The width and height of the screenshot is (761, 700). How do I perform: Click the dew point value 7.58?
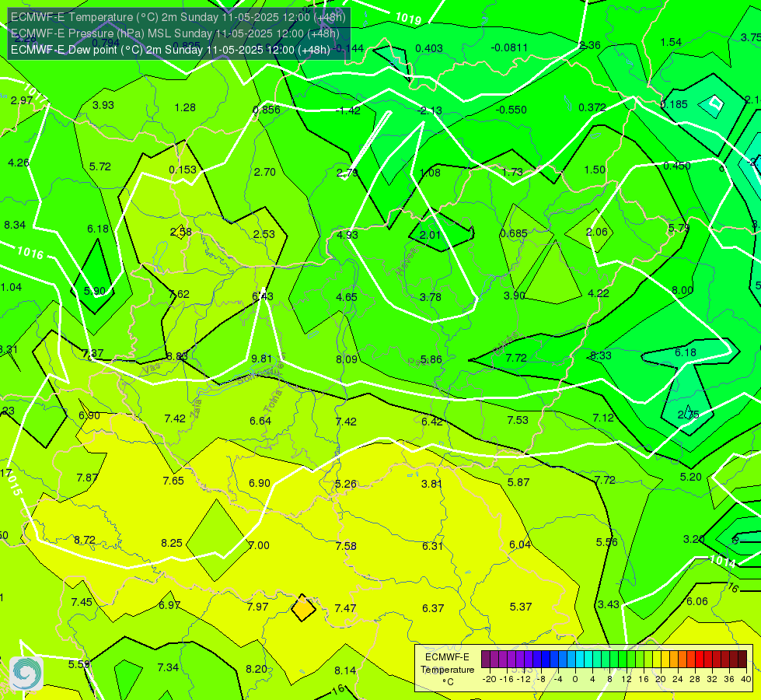point(346,546)
